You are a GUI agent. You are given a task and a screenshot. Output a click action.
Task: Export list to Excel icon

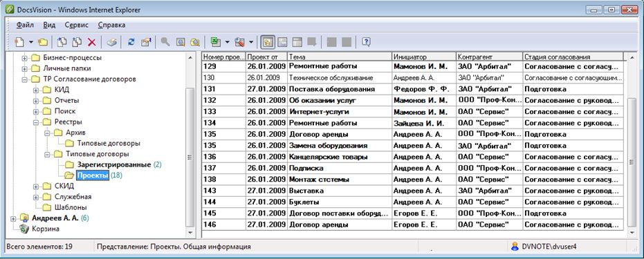tap(215, 42)
